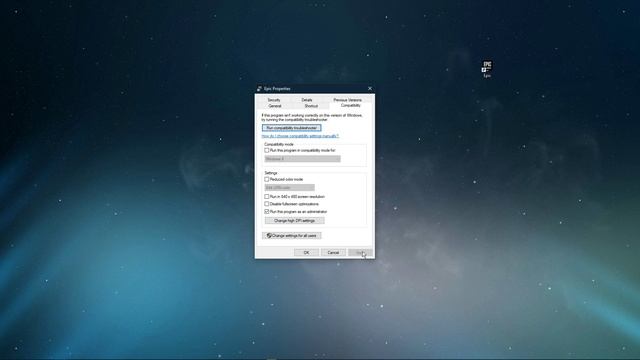Open the Previous Versions tab
640x360 pixels.
point(347,100)
